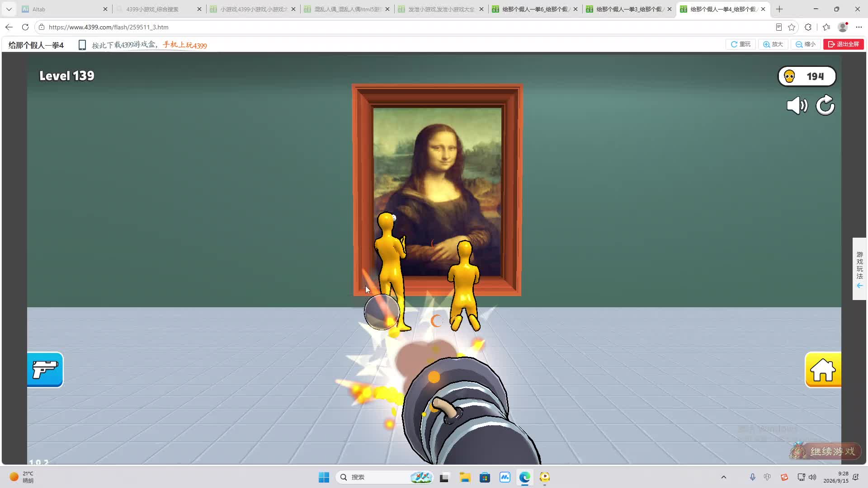Click the 194 skull coin counter
This screenshot has height=488, width=868.
807,76
